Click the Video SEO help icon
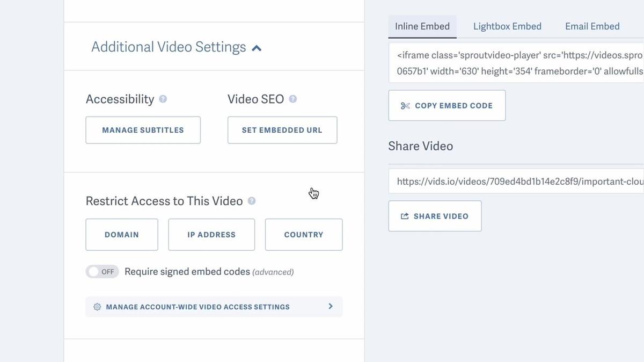The image size is (644, 362). (x=292, y=99)
